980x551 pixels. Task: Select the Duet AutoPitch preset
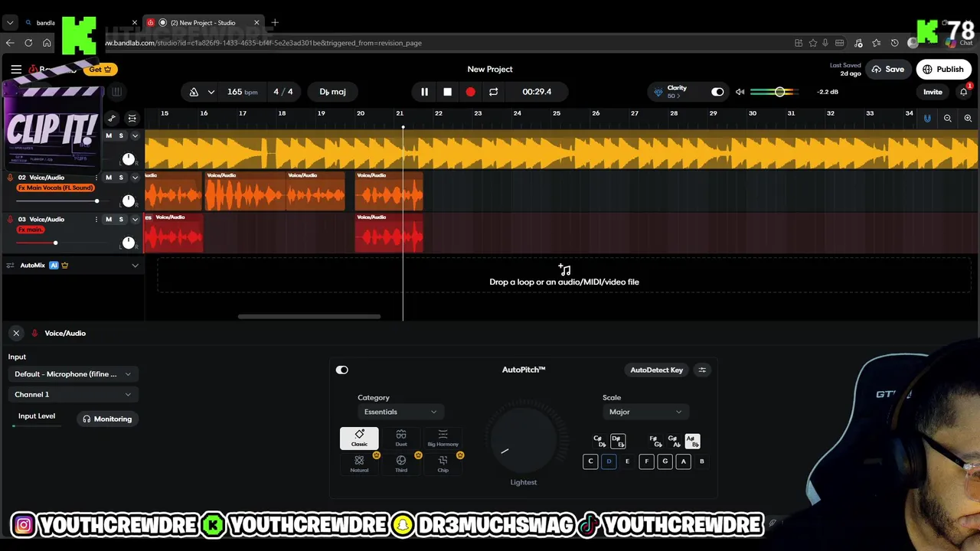[401, 439]
